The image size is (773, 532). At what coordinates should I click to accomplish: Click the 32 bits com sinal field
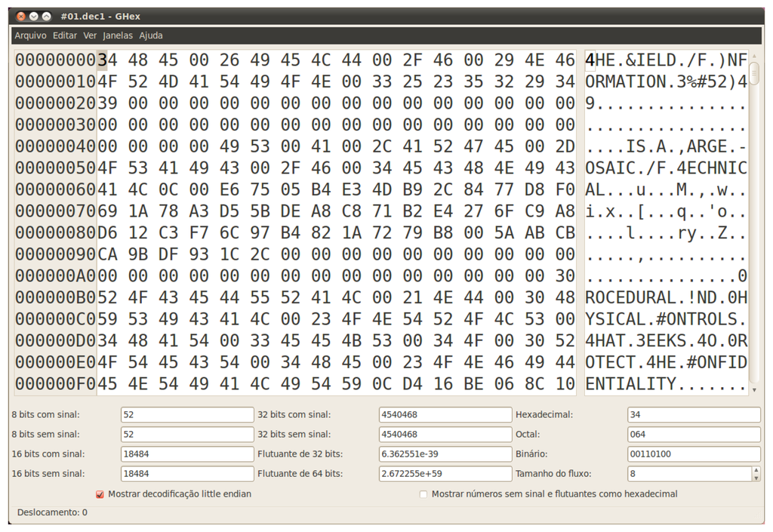tap(445, 415)
